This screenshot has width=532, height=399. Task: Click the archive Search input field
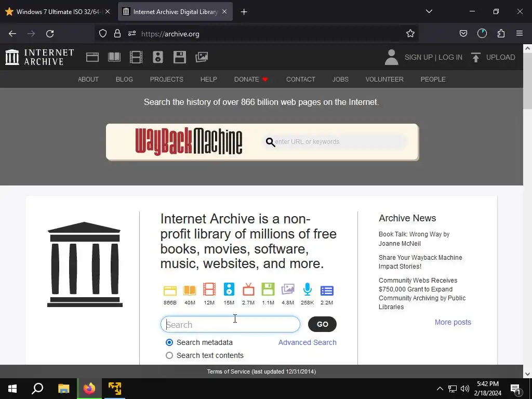[230, 324]
